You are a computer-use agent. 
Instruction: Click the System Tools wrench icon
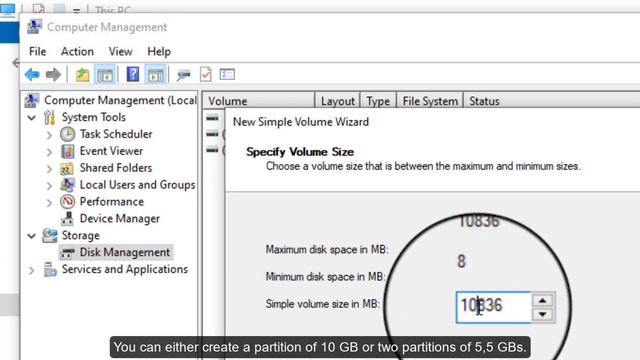click(x=50, y=117)
